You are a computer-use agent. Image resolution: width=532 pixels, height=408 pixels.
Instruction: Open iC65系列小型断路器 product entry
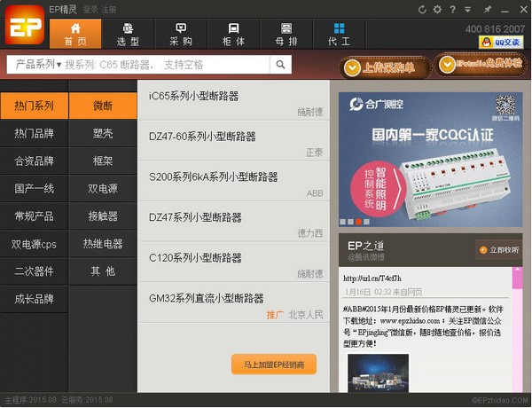coord(194,96)
